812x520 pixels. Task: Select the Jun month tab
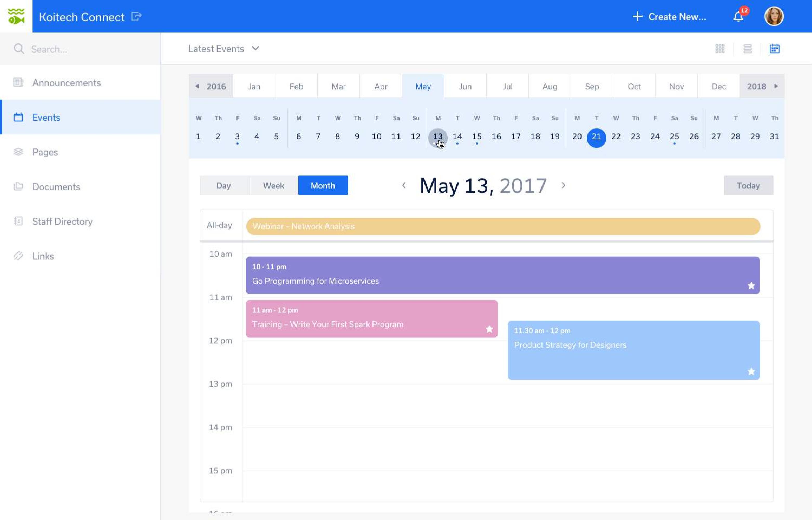pos(465,86)
